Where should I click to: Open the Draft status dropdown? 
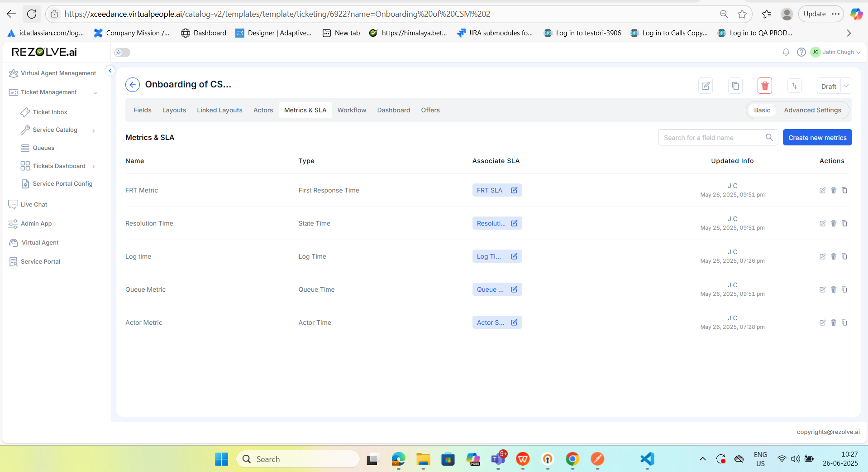(x=846, y=86)
